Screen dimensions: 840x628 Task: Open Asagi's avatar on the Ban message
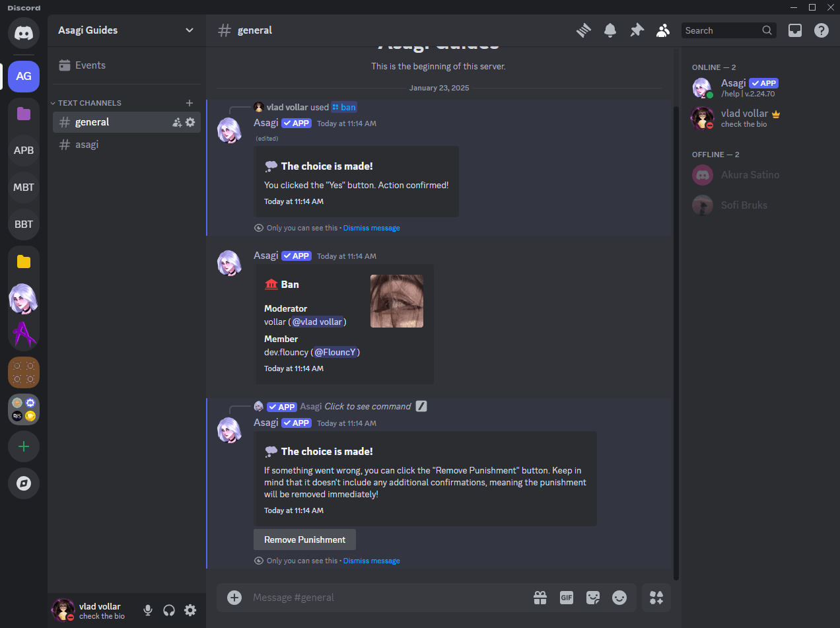coord(230,263)
